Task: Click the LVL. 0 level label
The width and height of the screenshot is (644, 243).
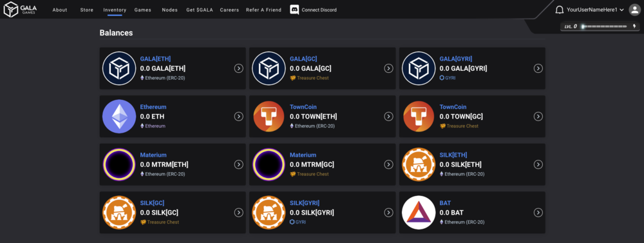Action: 571,26
